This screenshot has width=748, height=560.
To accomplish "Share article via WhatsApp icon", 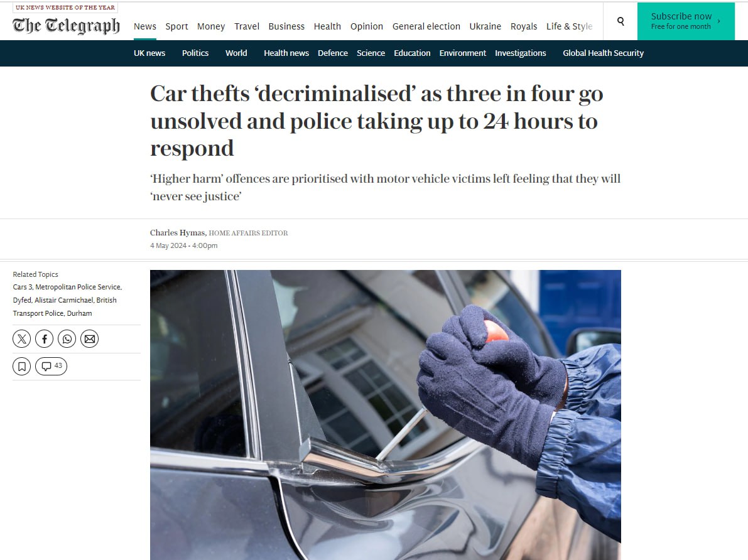I will tap(67, 339).
